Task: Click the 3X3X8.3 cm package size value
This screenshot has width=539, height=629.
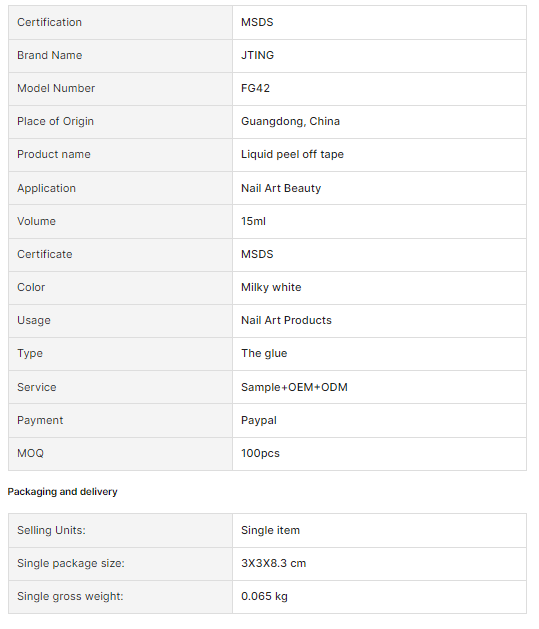Action: (x=273, y=563)
